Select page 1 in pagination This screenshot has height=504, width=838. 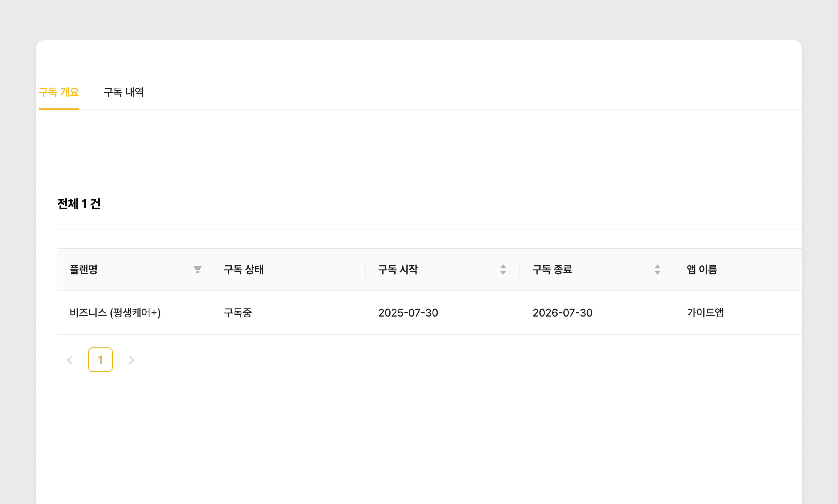(x=100, y=360)
